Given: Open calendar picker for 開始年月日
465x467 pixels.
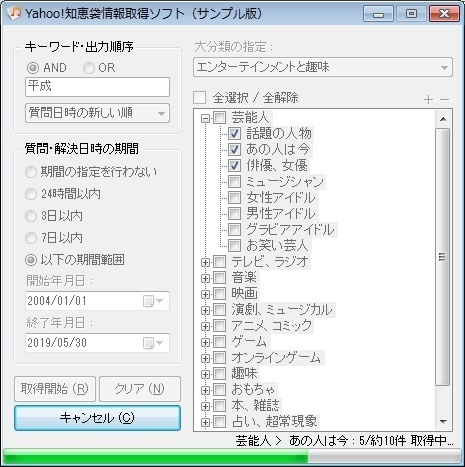Looking at the screenshot, I should [153, 301].
